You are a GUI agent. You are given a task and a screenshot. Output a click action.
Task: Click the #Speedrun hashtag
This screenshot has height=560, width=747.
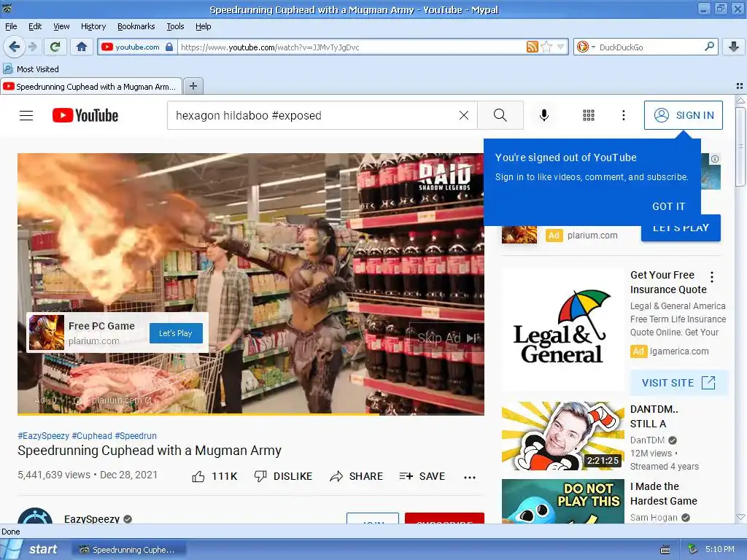(x=136, y=436)
